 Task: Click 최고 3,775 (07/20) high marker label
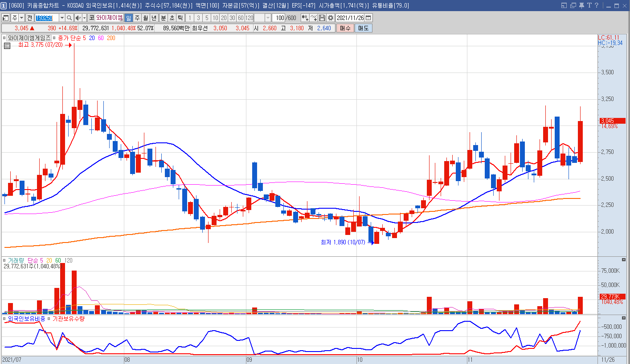(x=41, y=45)
